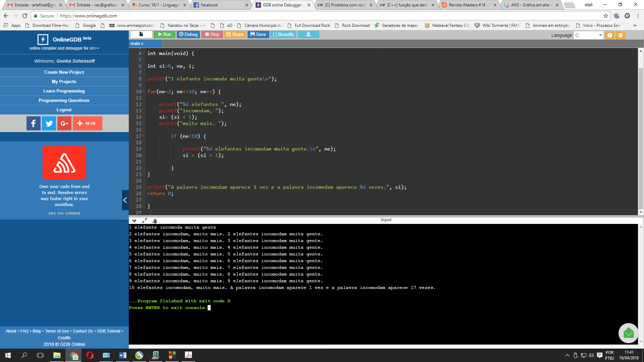Screen dimensions: 644x362
Task: Reload the page with the refresh icon
Action: point(25,16)
